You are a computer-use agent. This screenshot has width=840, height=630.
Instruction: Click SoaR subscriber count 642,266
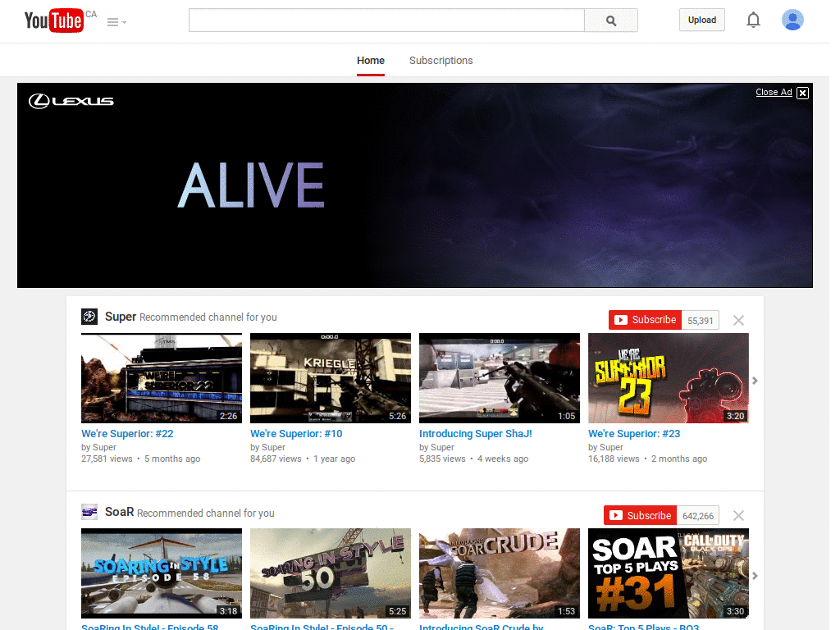(x=698, y=516)
